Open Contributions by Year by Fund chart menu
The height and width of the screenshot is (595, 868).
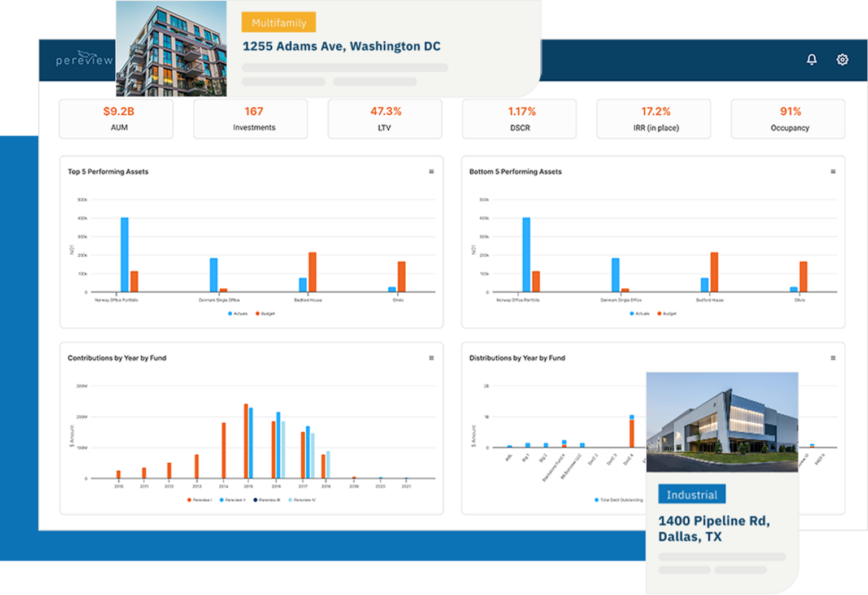point(431,358)
